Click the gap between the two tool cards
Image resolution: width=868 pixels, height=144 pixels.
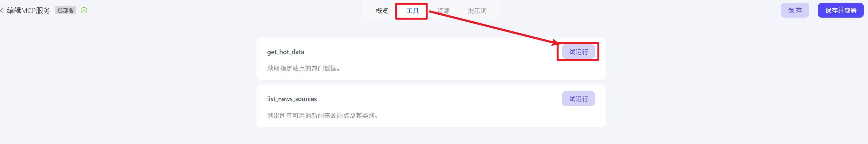tap(431, 82)
